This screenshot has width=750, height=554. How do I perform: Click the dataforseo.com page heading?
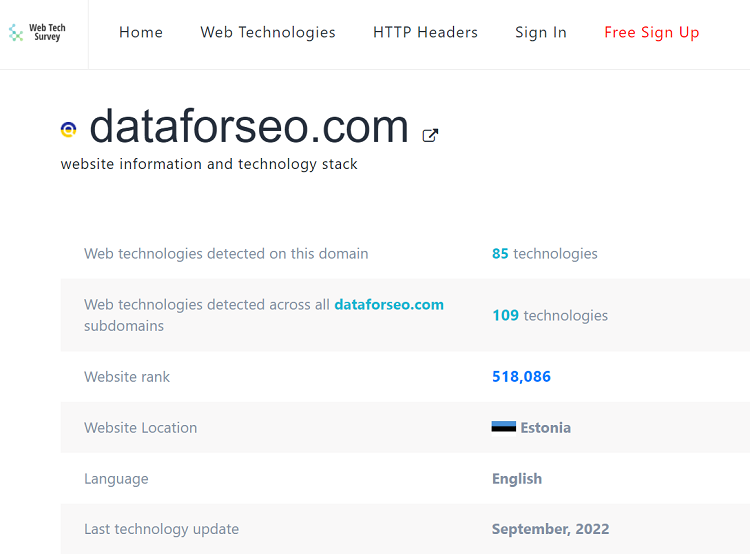249,126
